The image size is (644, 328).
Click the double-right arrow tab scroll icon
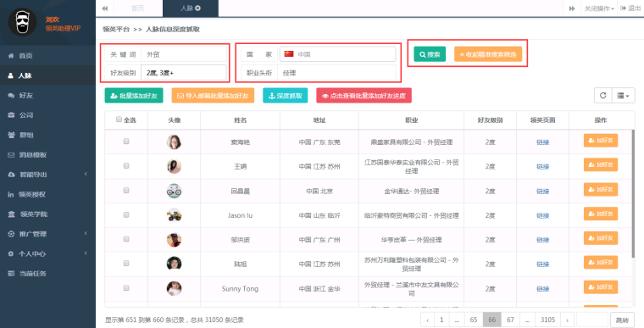[572, 8]
